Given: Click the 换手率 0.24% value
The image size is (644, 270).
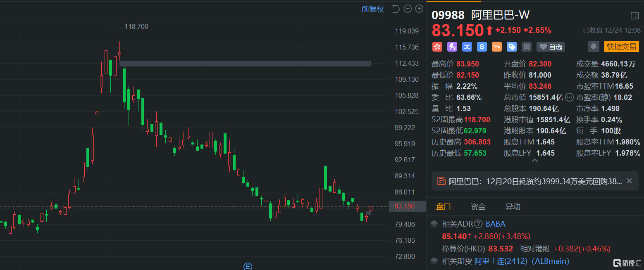Looking at the screenshot, I should [611, 120].
